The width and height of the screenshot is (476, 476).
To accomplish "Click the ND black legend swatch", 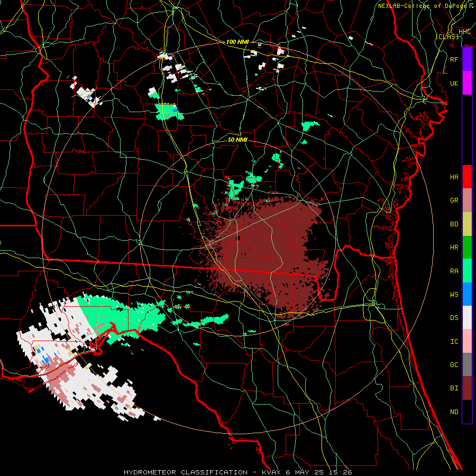I will (x=467, y=411).
